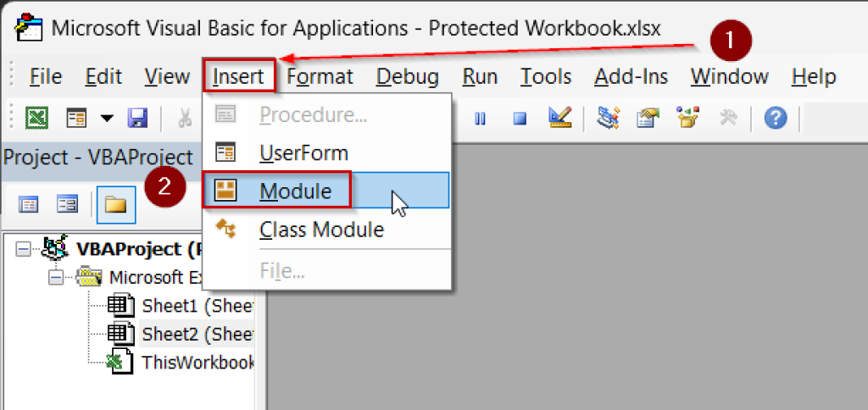Screen dimensions: 868x410
Task: Click the View Microsoft Excel toolbar icon
Action: point(36,118)
